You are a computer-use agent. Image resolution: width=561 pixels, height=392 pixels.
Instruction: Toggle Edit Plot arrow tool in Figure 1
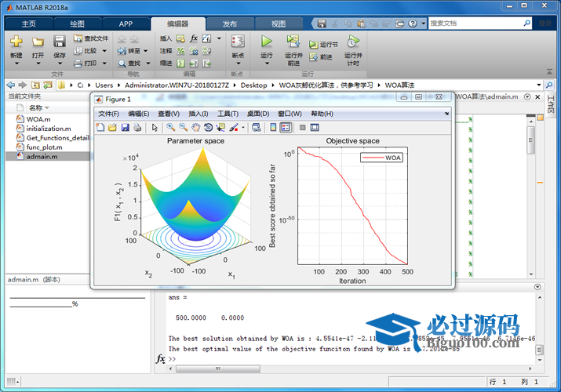tap(155, 128)
